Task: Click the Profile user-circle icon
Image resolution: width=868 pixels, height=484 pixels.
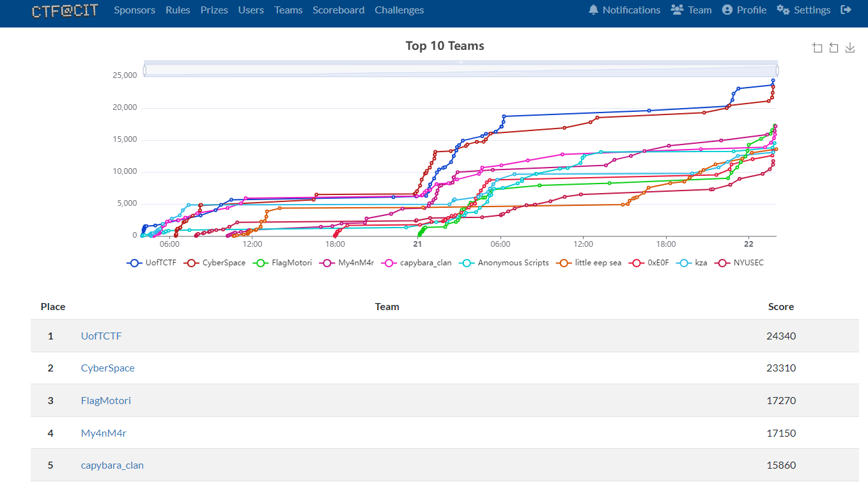Action: click(x=727, y=10)
